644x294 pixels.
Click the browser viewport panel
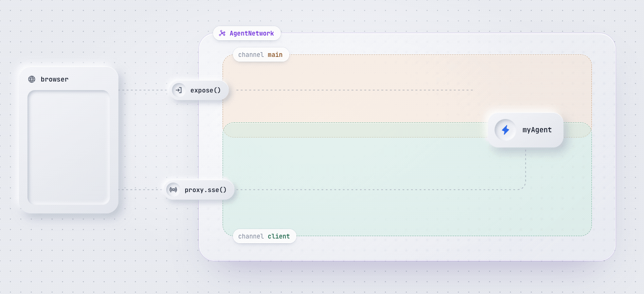(x=69, y=147)
